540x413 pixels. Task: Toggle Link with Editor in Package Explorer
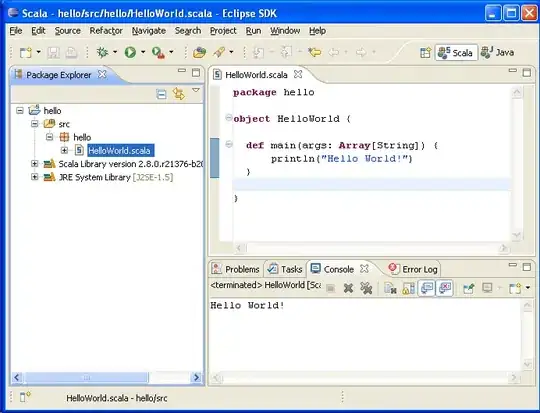tap(179, 94)
